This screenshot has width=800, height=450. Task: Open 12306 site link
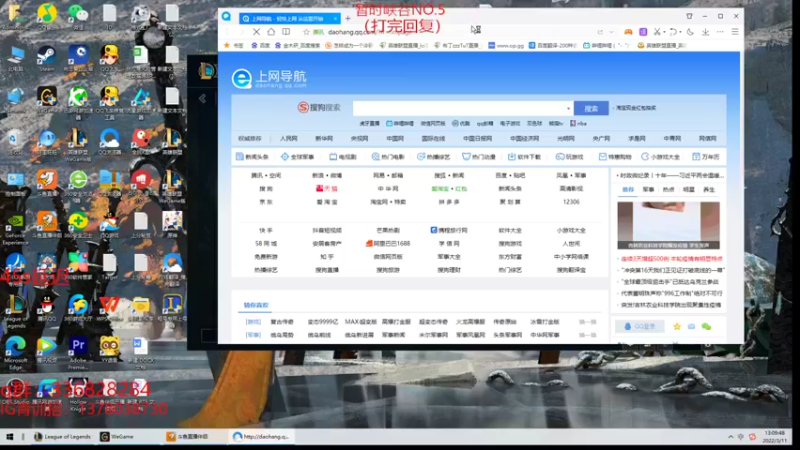coord(571,202)
